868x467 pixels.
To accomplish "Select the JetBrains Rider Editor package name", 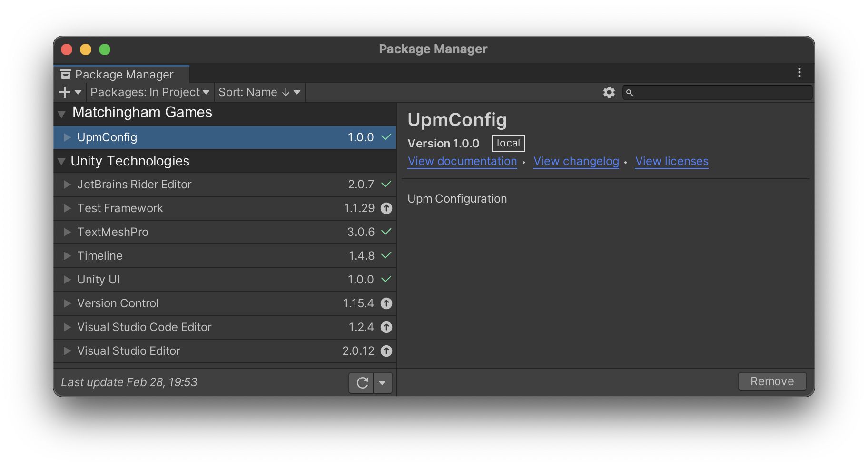I will click(x=134, y=185).
